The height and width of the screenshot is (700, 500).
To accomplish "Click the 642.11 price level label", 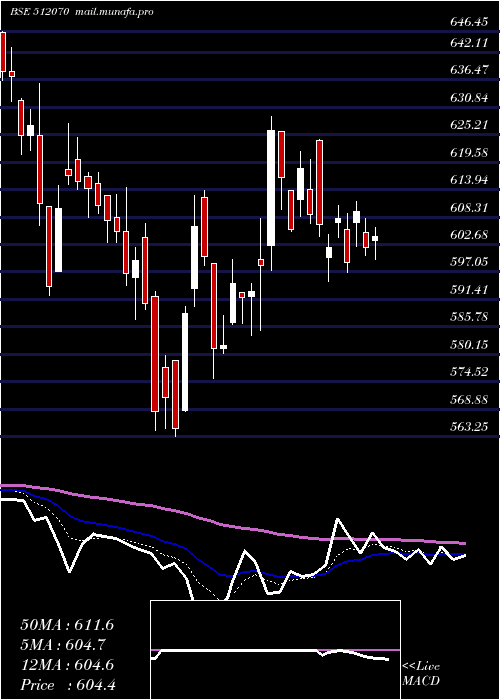I will [468, 42].
